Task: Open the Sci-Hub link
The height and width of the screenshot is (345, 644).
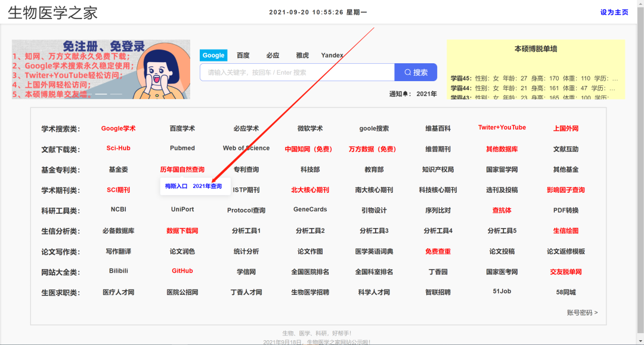Action: (x=118, y=148)
